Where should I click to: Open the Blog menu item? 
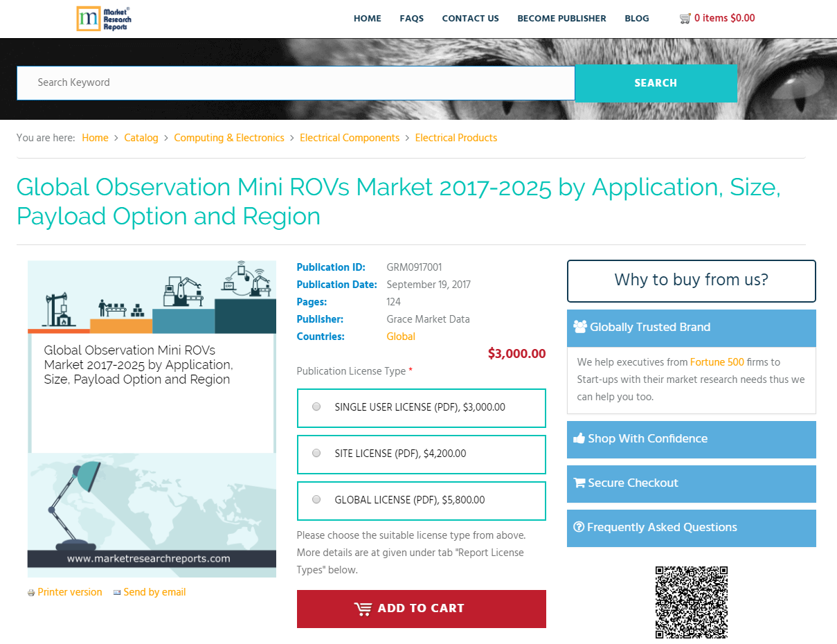637,19
